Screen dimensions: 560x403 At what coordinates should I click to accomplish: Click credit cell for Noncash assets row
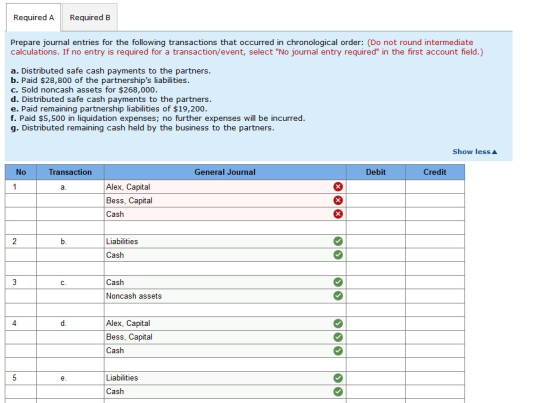435,296
